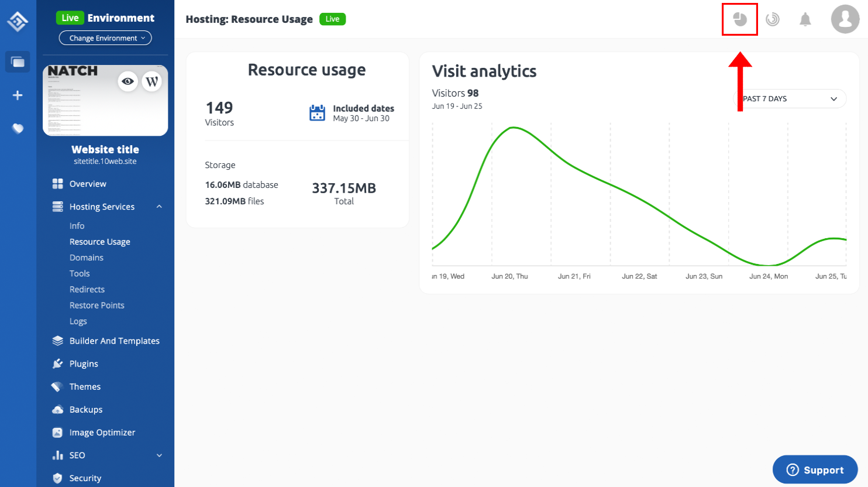Open the Change Environment dropdown

click(105, 38)
